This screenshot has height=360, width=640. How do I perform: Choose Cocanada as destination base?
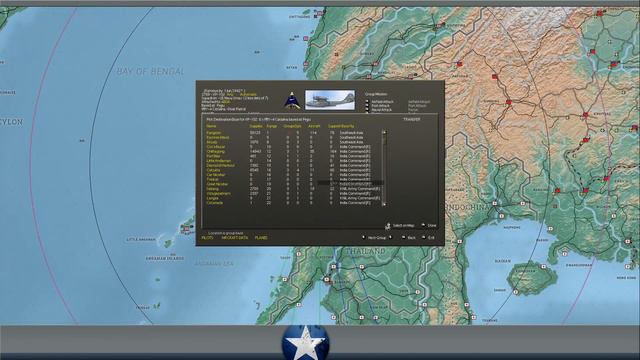coord(214,203)
